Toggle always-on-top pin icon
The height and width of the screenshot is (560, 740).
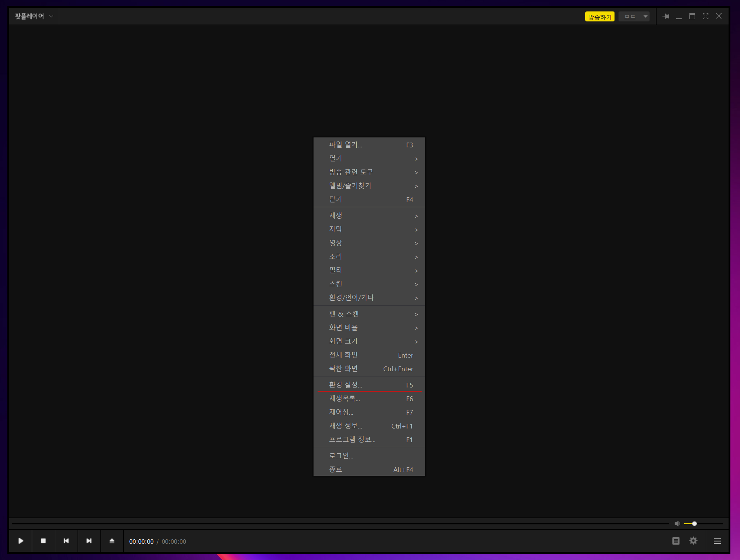click(666, 16)
